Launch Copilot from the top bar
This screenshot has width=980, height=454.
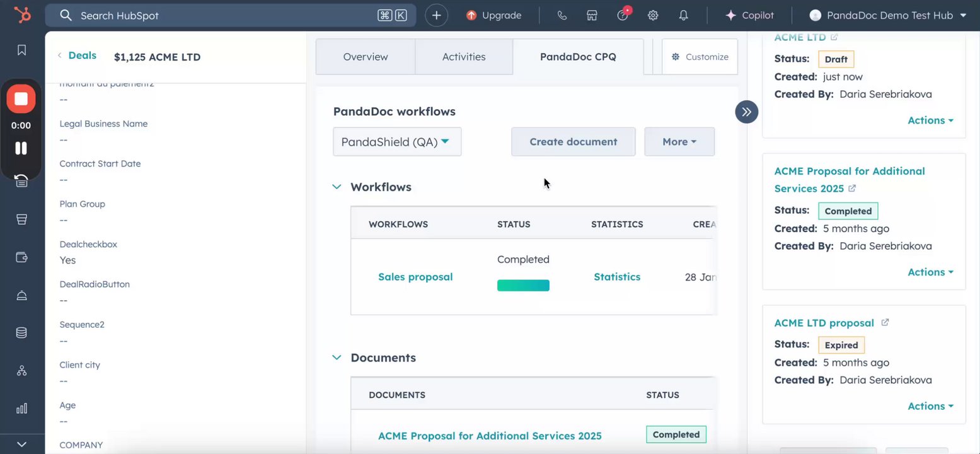coord(749,15)
